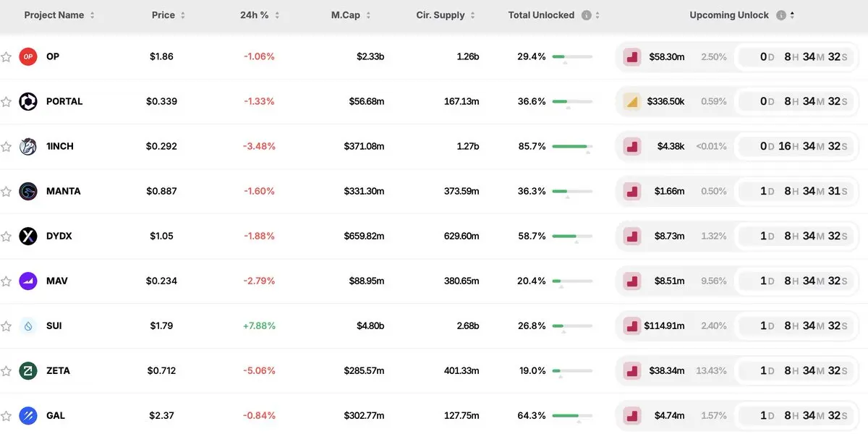Click SUI's +7.88% 24h change

pyautogui.click(x=259, y=325)
